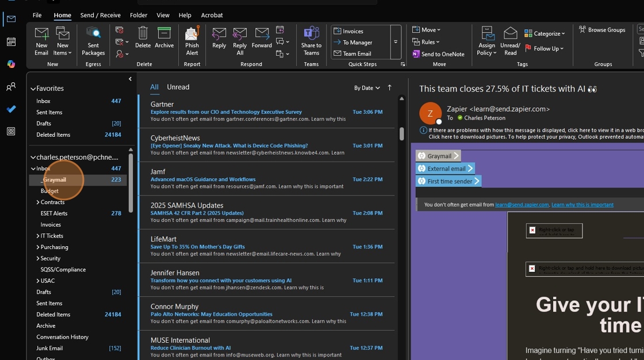Show only Unread messages
This screenshot has height=360, width=644.
pyautogui.click(x=178, y=87)
